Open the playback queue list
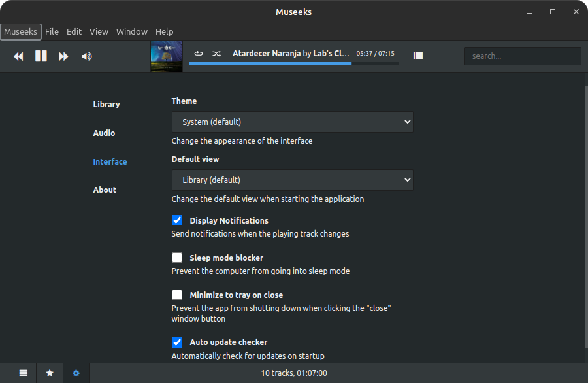This screenshot has height=383, width=588. pos(418,56)
